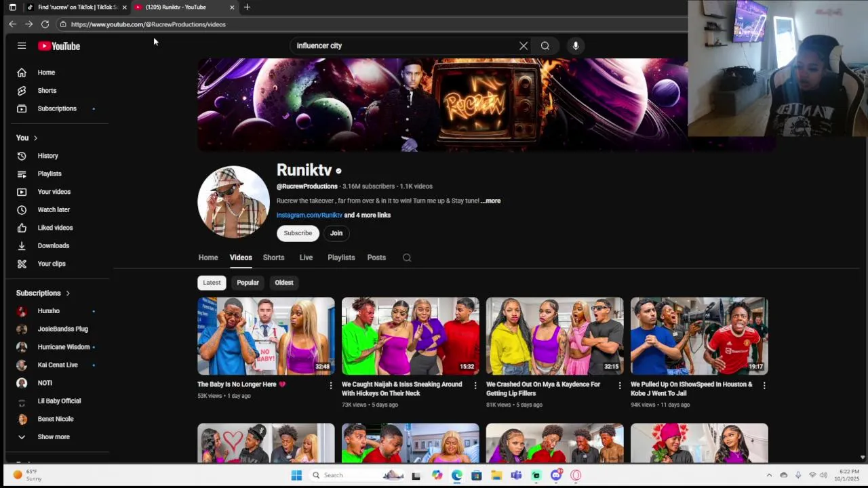This screenshot has width=868, height=488.
Task: Click the browser forward arrow
Action: pos(28,24)
